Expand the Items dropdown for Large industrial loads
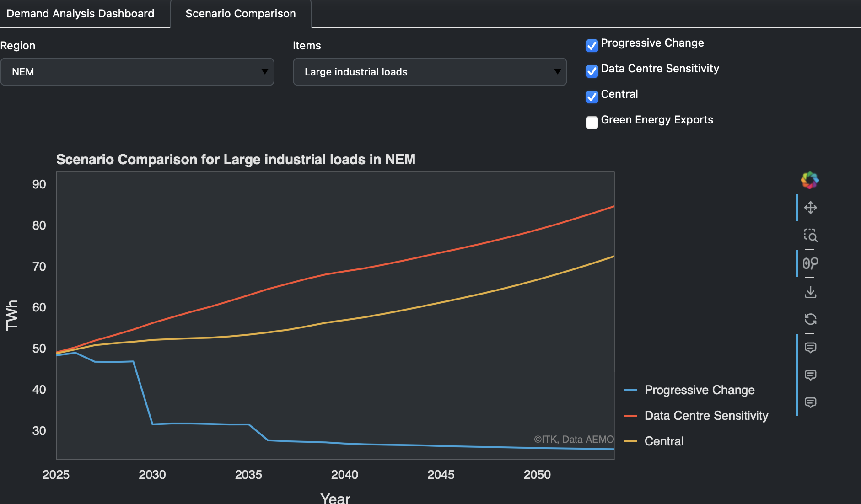The width and height of the screenshot is (861, 504). 430,72
